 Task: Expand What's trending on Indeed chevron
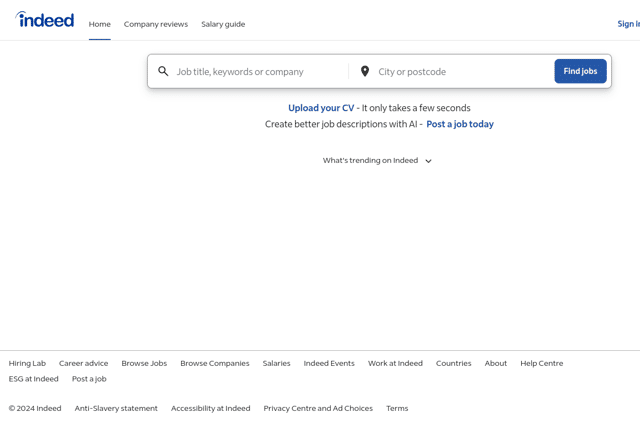(428, 161)
